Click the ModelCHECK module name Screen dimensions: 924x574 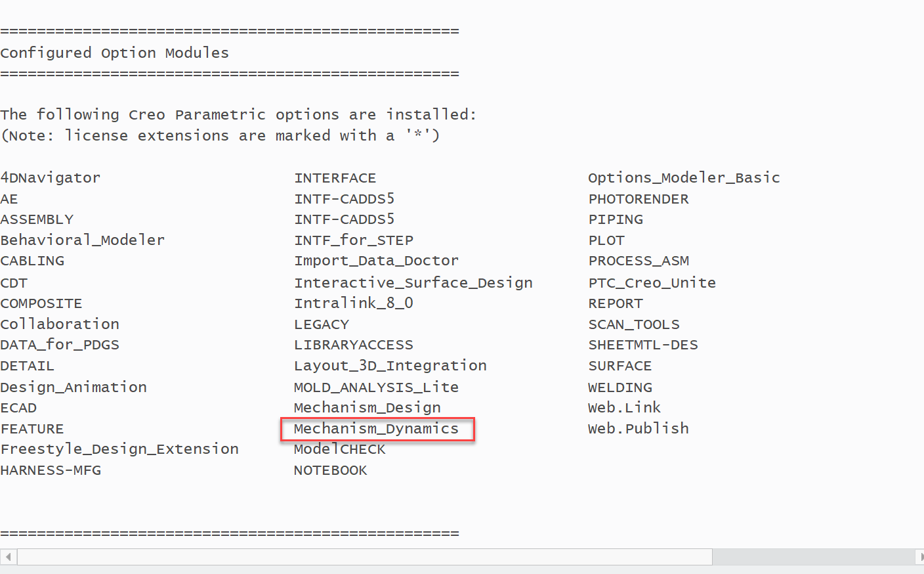[339, 449]
